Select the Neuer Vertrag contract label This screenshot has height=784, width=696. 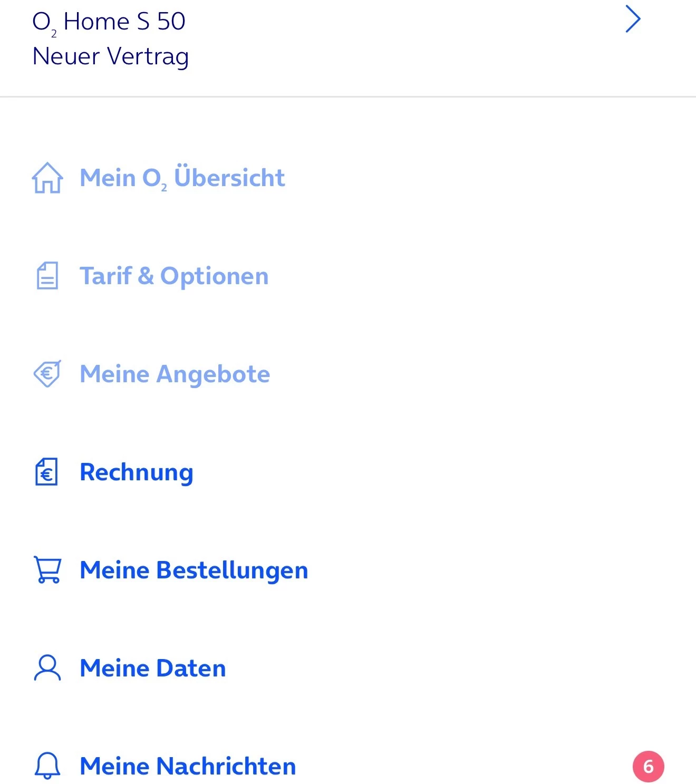coord(111,56)
